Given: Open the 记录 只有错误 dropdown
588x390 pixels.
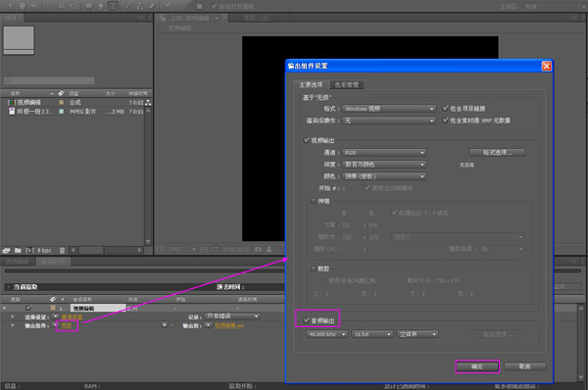Looking at the screenshot, I should (x=232, y=317).
